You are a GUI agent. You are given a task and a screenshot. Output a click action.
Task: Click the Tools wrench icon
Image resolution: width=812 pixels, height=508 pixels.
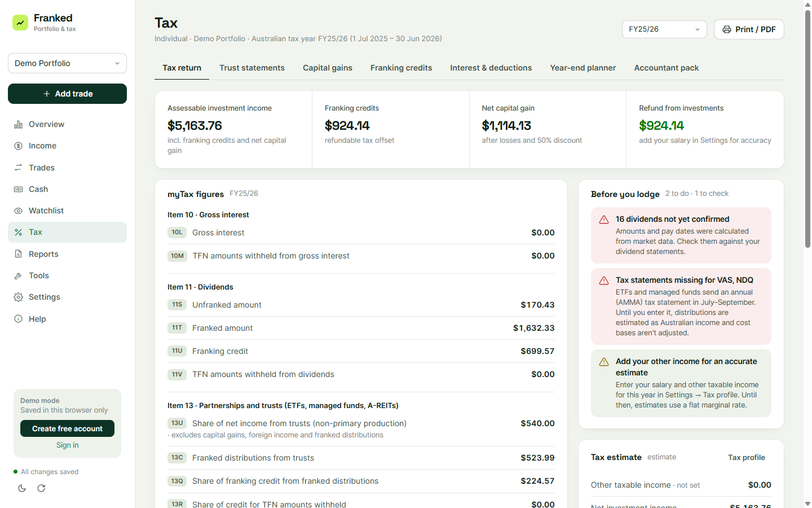click(19, 276)
